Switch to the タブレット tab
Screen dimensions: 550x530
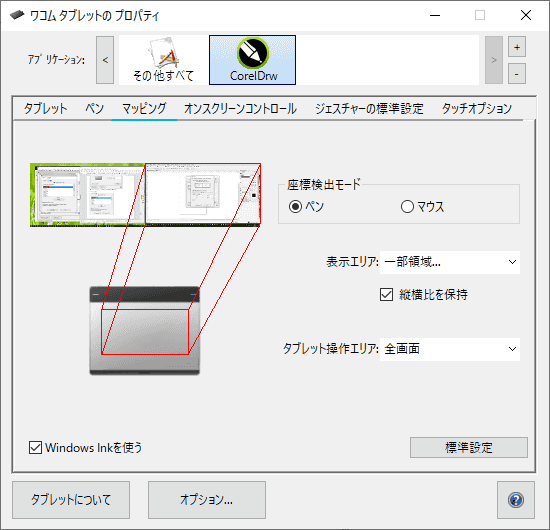tap(45, 109)
